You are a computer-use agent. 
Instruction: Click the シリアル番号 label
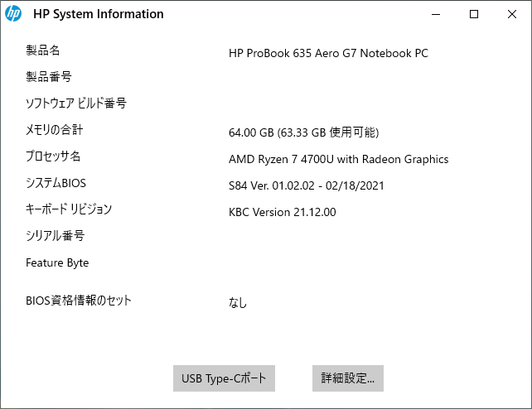56,236
